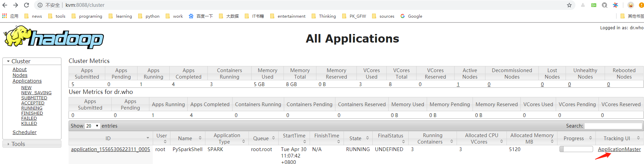The height and width of the screenshot is (164, 644).
Task: Sort table by ID column
Action: coord(111,138)
